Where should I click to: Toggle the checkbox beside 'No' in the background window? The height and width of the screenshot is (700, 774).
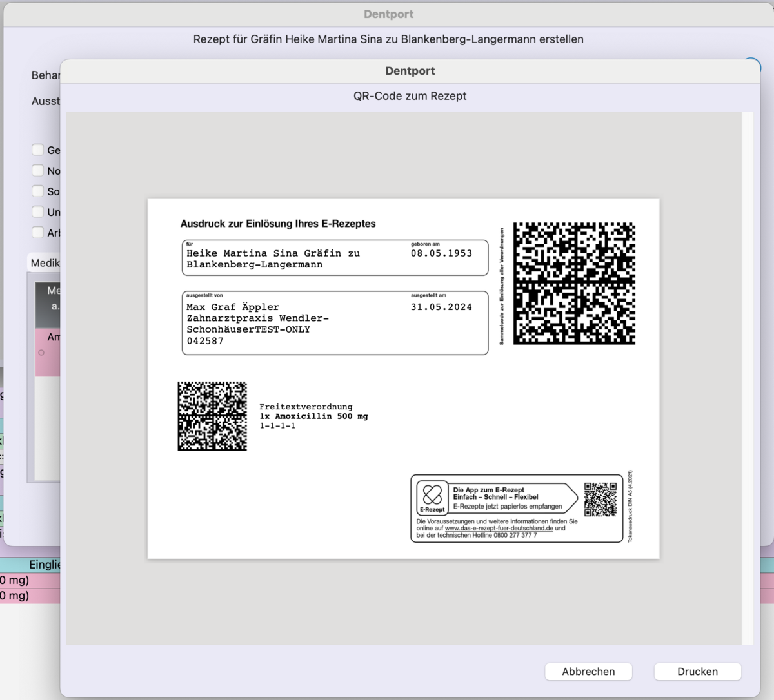[x=38, y=170]
